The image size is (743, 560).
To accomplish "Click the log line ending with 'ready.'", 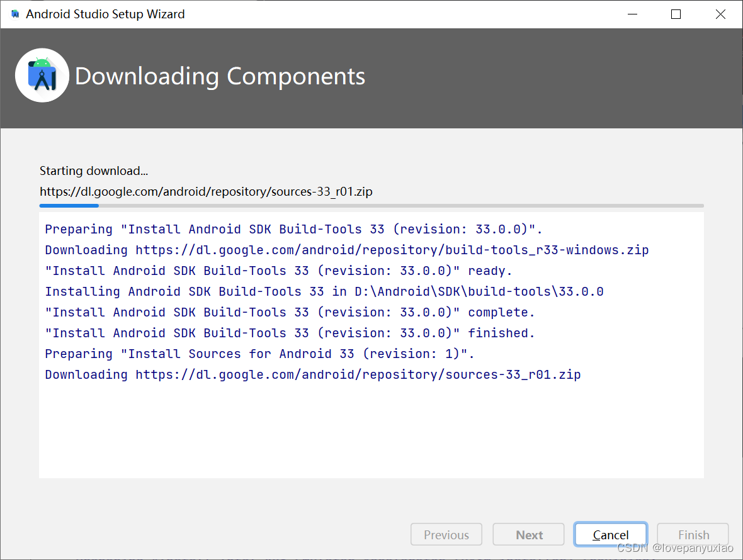I will 278,271.
